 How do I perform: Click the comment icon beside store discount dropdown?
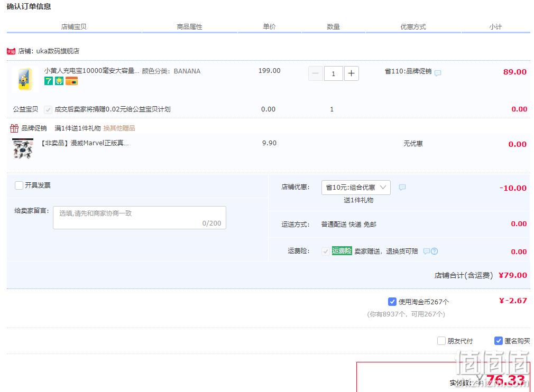pyautogui.click(x=402, y=188)
